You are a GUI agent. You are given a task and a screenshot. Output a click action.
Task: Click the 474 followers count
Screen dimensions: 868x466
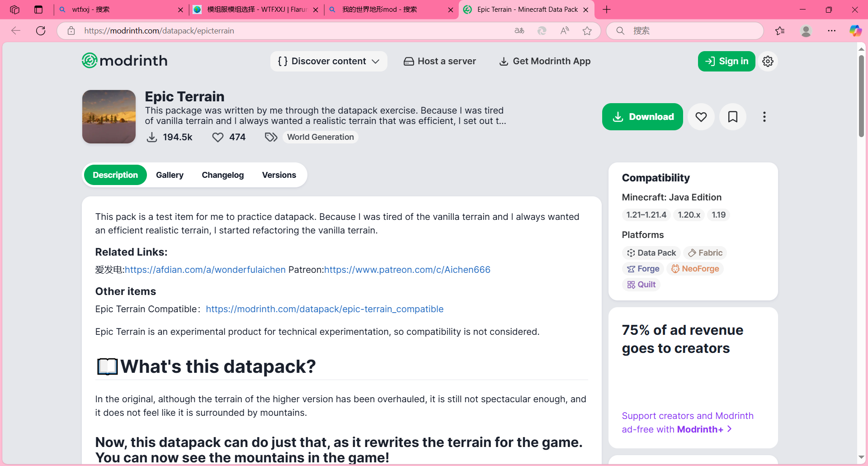pos(229,137)
